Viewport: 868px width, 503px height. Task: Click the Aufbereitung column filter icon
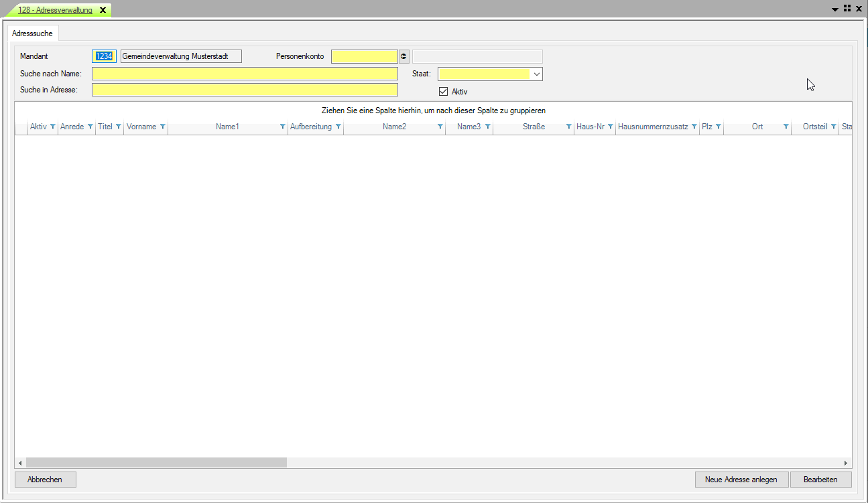coord(338,127)
